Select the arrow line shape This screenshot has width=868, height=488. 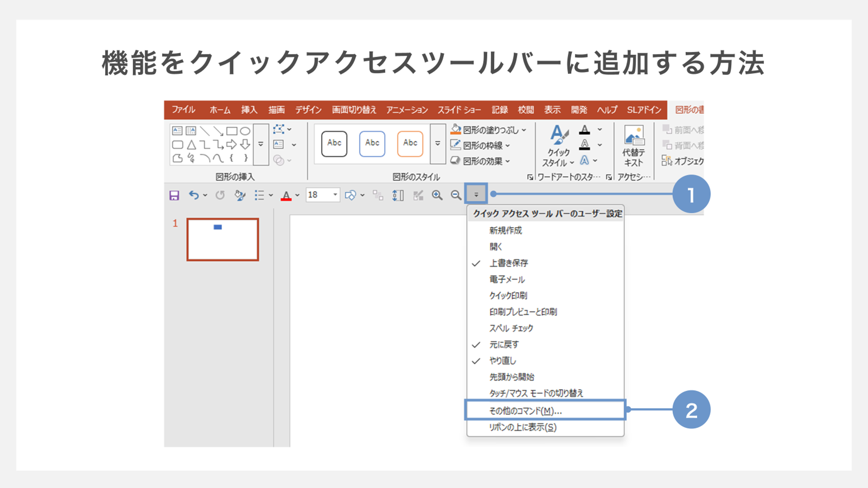218,130
